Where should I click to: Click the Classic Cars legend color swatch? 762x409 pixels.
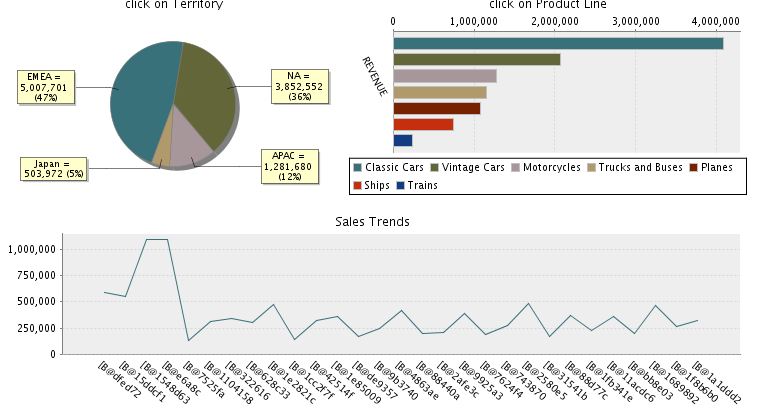(x=358, y=167)
